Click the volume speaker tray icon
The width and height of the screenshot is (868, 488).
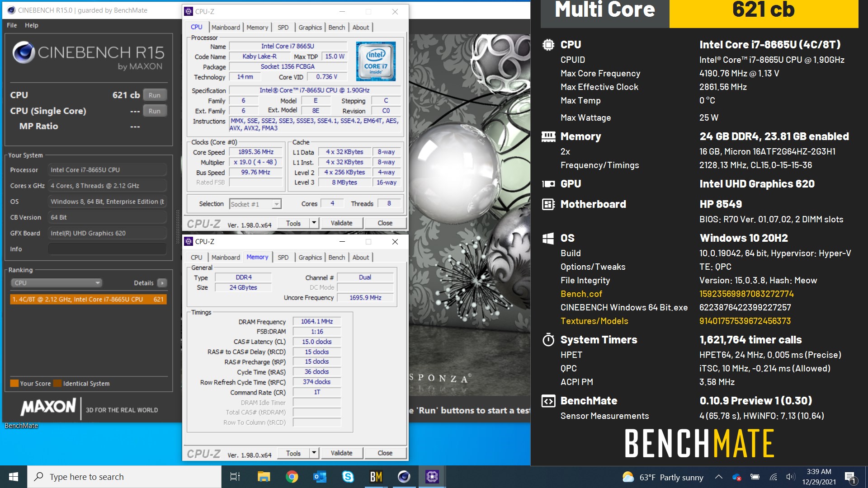click(790, 477)
